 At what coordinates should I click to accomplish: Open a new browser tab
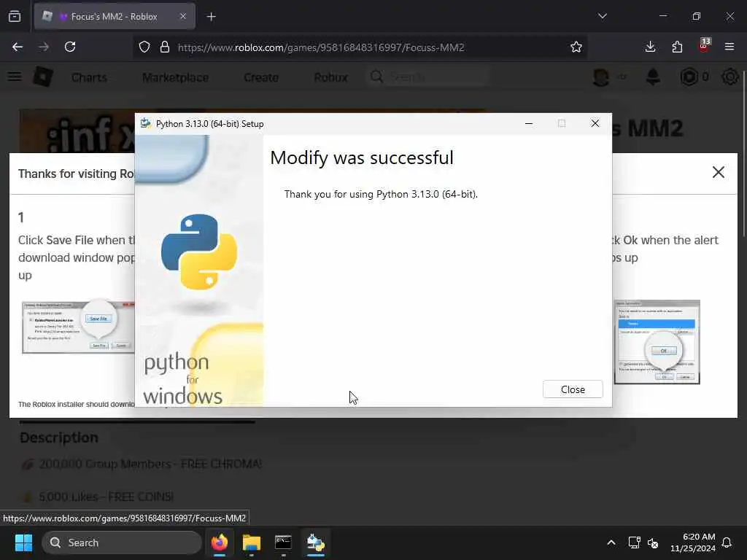(x=211, y=17)
